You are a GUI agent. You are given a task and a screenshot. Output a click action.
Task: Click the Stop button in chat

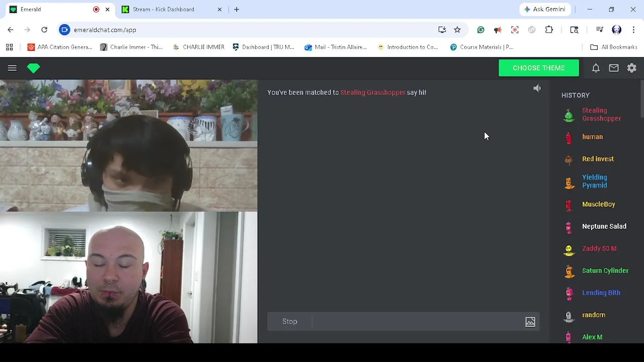(x=289, y=321)
